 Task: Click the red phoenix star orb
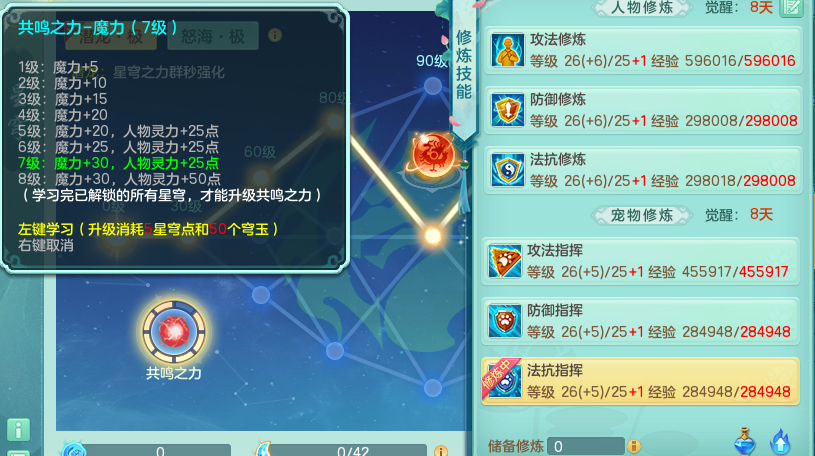[x=432, y=154]
